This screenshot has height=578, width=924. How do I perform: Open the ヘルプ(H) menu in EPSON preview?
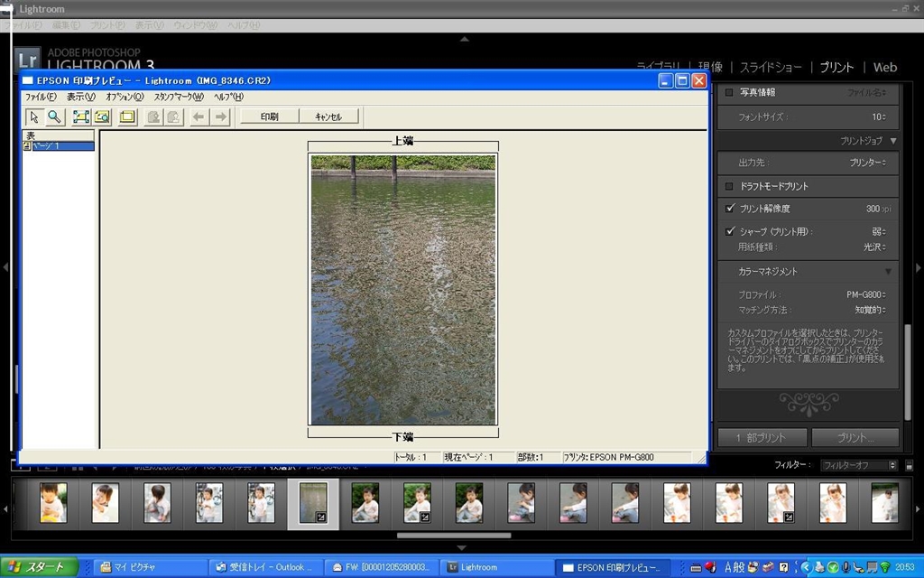click(x=228, y=97)
